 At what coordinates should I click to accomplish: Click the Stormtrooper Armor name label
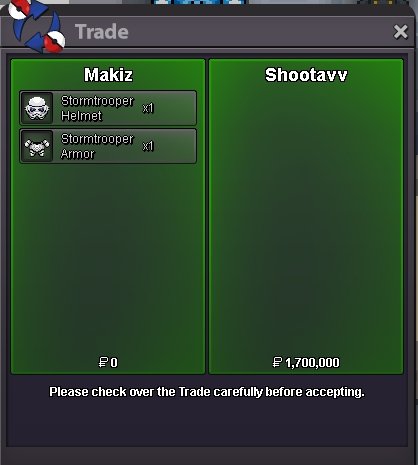(x=97, y=146)
